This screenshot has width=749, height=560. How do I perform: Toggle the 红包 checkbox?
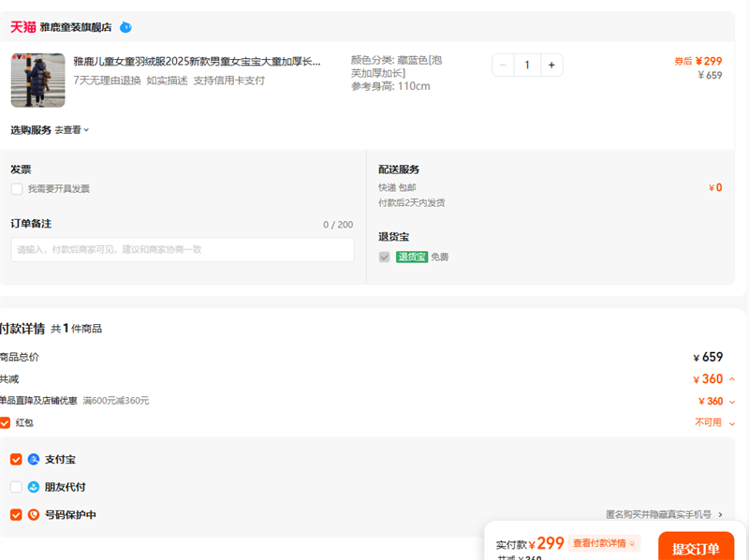pyautogui.click(x=6, y=423)
